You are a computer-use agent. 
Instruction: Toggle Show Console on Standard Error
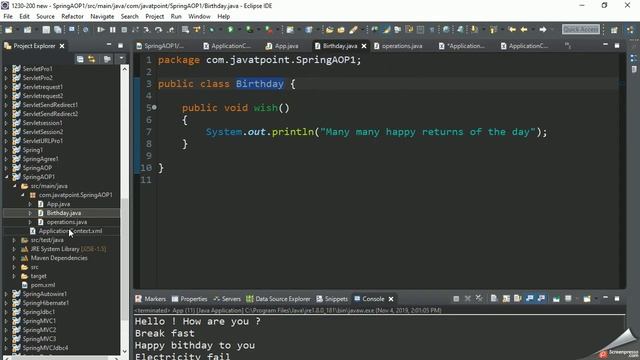[541, 299]
